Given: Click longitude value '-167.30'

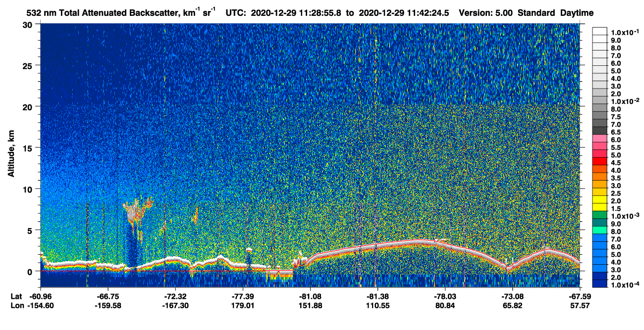Looking at the screenshot, I should click(175, 306).
